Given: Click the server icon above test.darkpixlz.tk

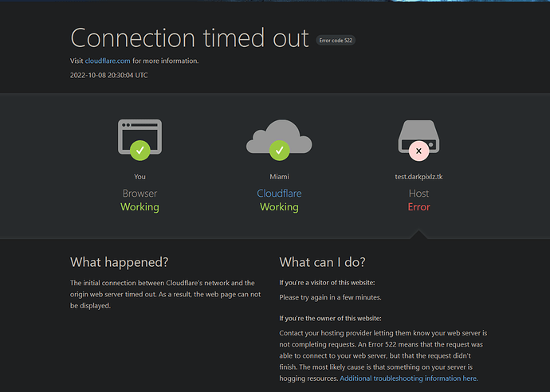Looking at the screenshot, I should [x=418, y=140].
